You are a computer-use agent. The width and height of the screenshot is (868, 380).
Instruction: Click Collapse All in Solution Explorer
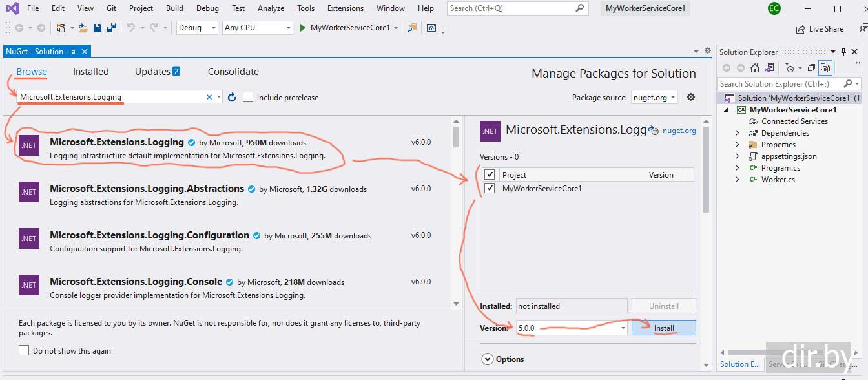point(811,68)
